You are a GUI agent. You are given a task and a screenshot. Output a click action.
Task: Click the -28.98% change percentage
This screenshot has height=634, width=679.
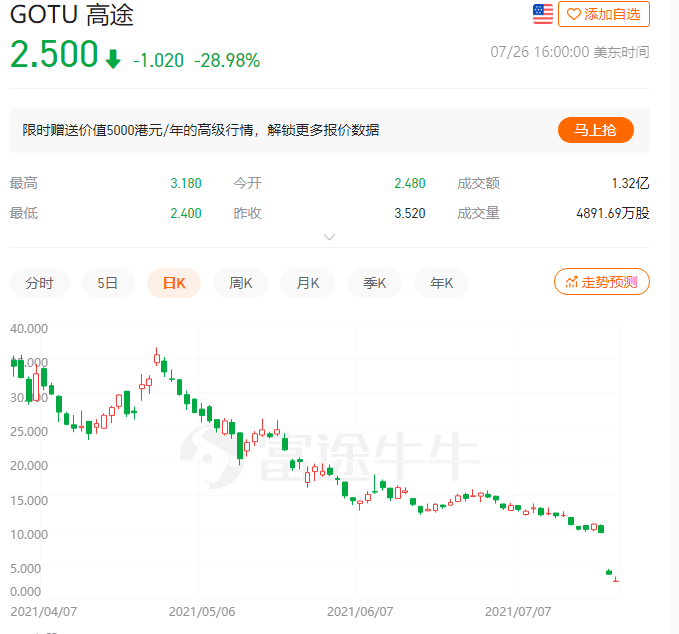pos(227,60)
